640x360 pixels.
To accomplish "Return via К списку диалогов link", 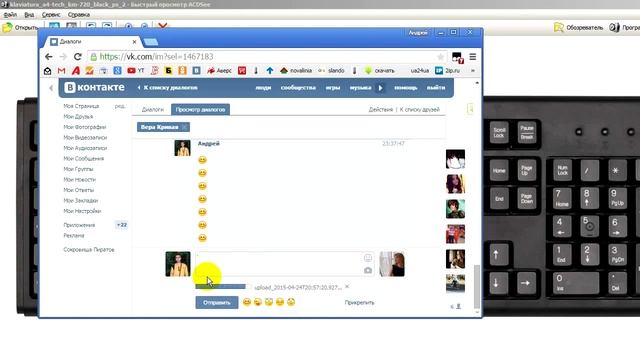I will (x=167, y=88).
